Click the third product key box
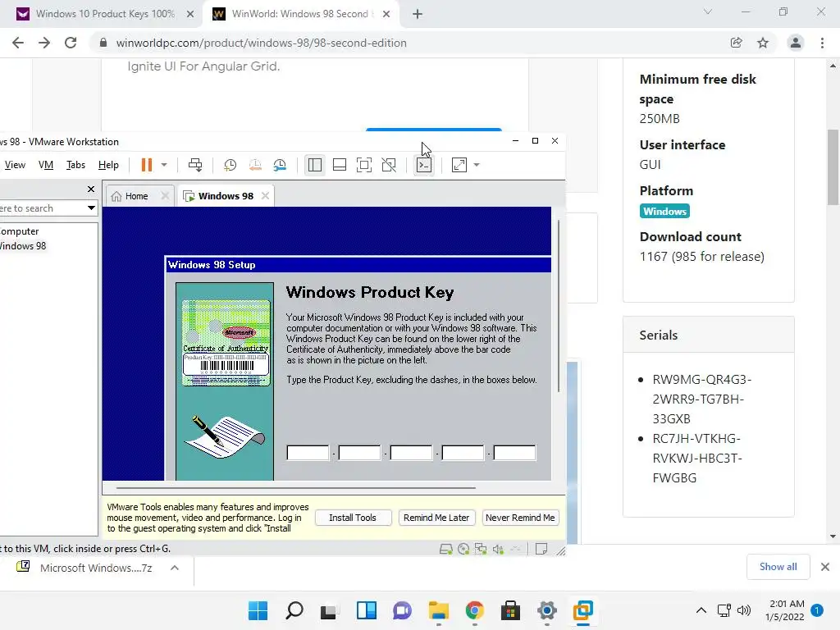 pos(411,453)
